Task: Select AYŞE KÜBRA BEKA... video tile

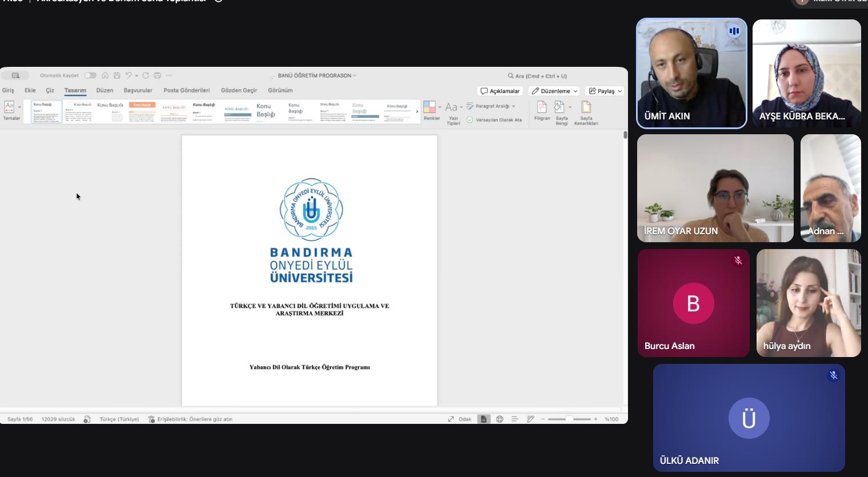Action: click(807, 73)
